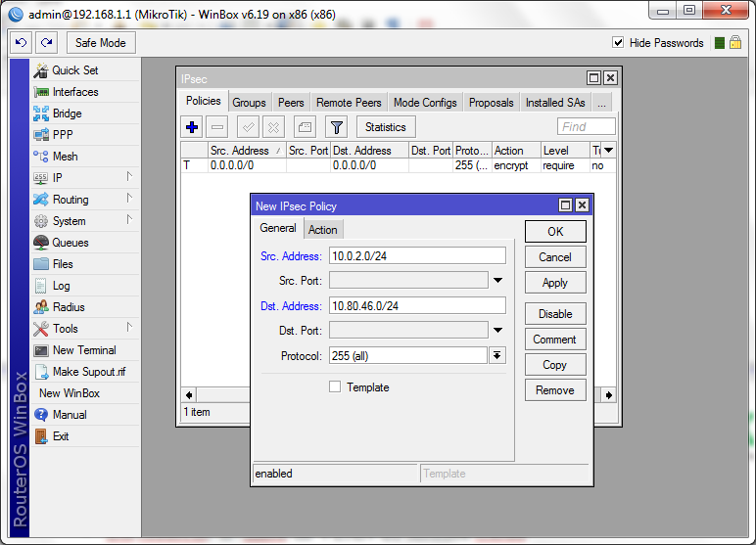Open New WinBox from sidebar

coord(85,393)
